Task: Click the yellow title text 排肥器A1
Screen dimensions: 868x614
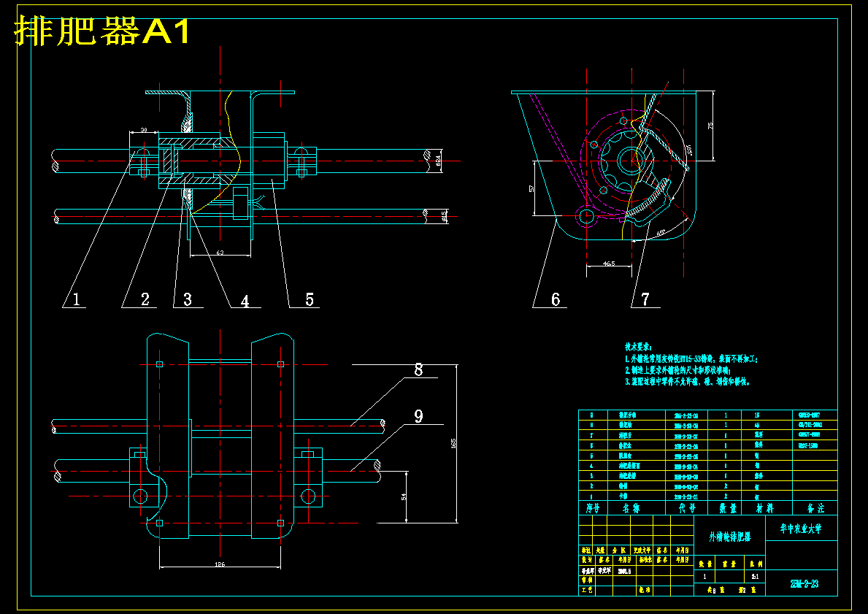Action: point(102,31)
